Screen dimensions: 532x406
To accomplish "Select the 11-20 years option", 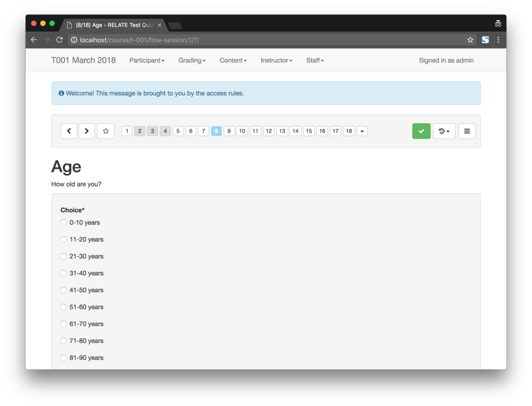I will [x=63, y=239].
